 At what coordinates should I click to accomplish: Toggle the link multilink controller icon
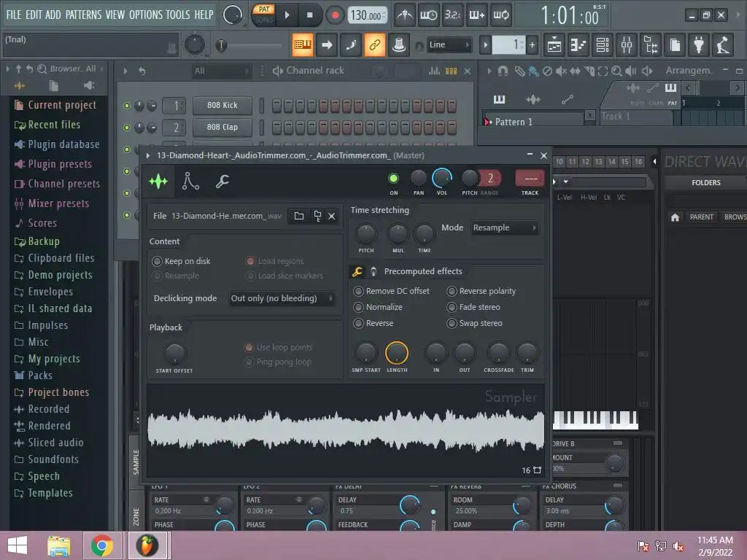(375, 45)
